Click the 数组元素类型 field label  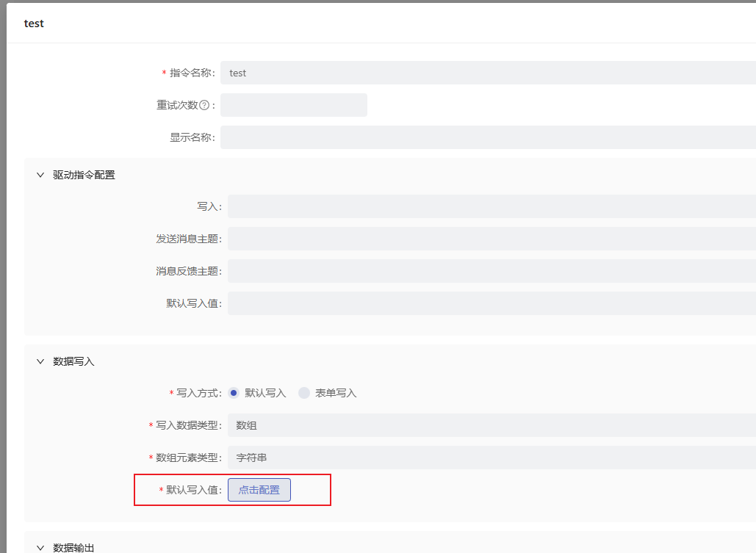point(188,458)
